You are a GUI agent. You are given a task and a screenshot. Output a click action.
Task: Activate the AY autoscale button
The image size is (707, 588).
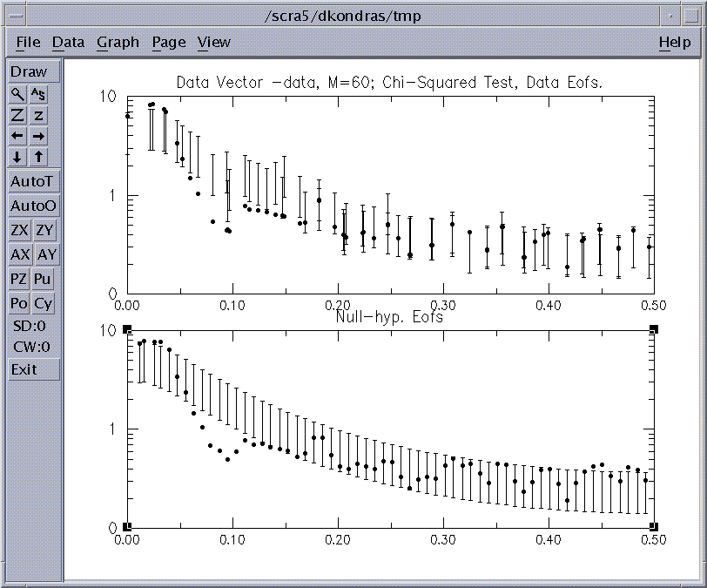(x=46, y=255)
